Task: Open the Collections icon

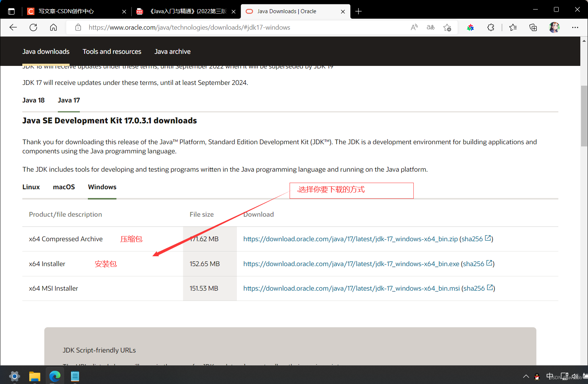Action: tap(533, 27)
